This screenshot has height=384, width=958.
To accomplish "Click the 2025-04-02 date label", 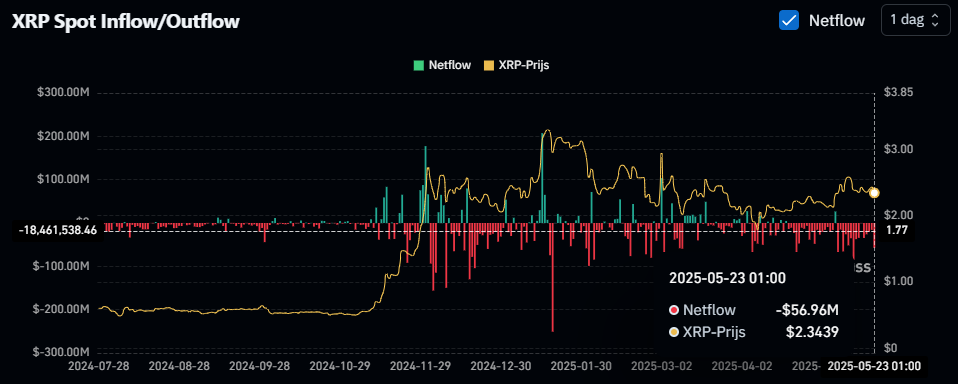I will 741,366.
